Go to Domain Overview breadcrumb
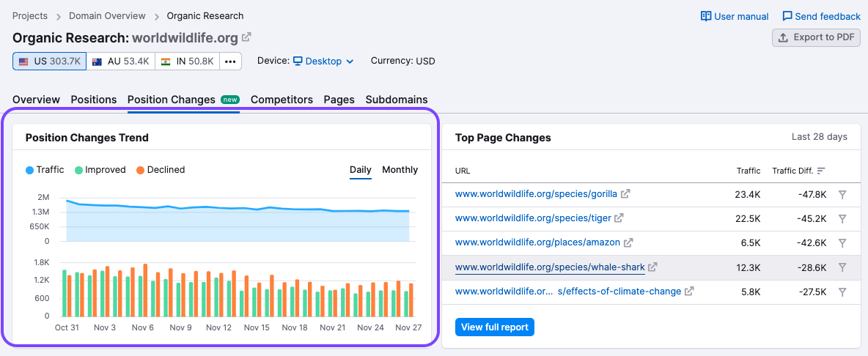The height and width of the screenshot is (356, 868). click(107, 16)
